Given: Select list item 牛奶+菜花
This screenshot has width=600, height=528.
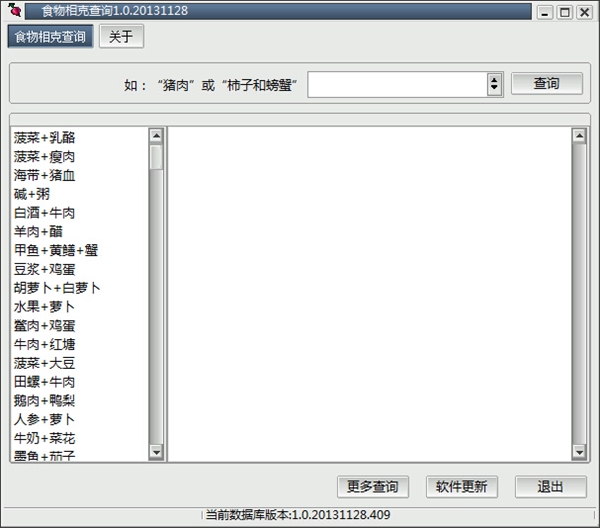Looking at the screenshot, I should pyautogui.click(x=44, y=438).
